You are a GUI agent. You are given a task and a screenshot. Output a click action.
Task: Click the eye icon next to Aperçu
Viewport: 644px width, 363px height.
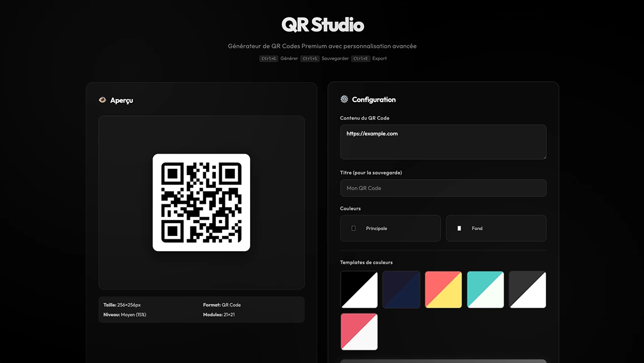click(x=102, y=100)
